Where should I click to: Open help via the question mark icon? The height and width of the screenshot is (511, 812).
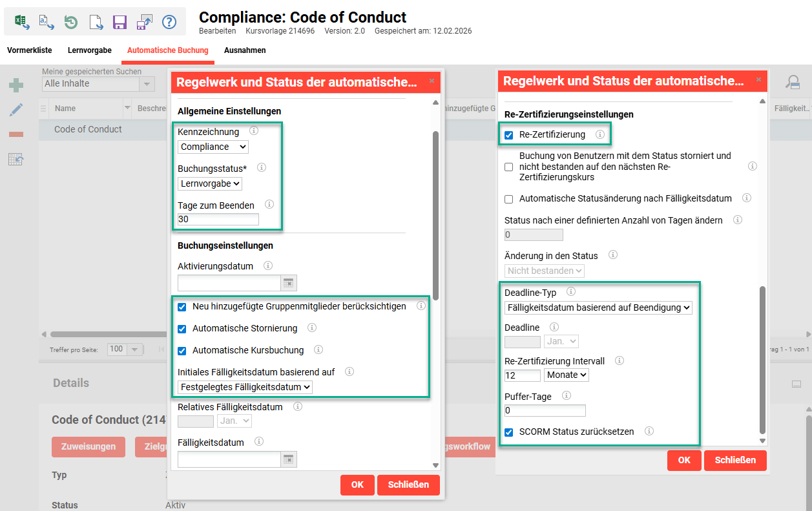click(169, 22)
